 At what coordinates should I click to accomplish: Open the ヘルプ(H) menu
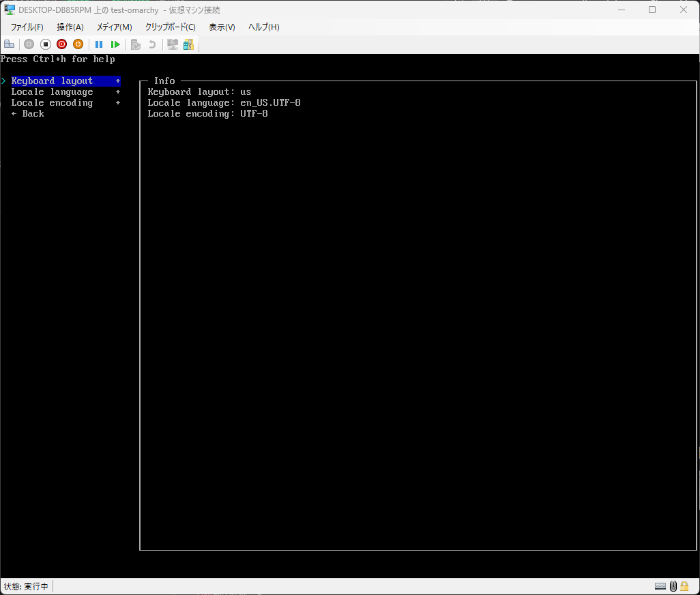coord(263,27)
